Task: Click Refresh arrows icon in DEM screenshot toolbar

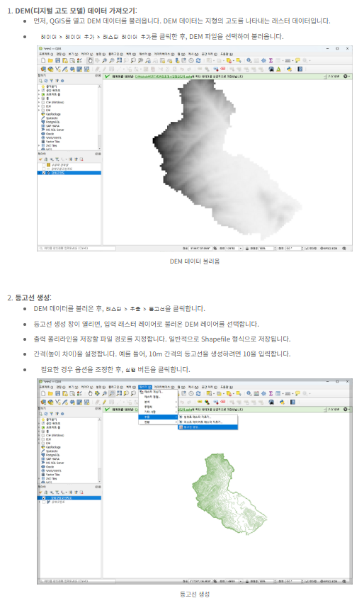Action: click(x=198, y=61)
